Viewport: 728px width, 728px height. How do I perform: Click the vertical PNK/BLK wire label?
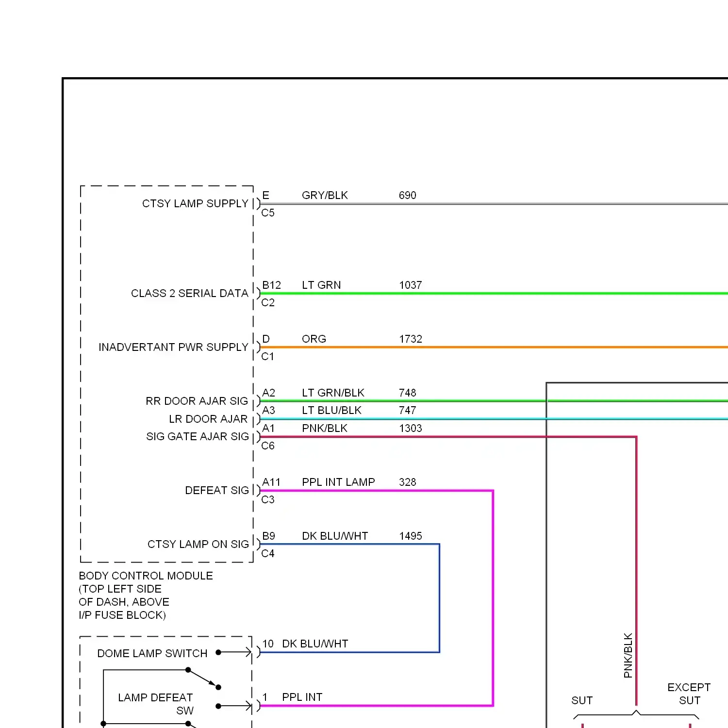coord(628,656)
